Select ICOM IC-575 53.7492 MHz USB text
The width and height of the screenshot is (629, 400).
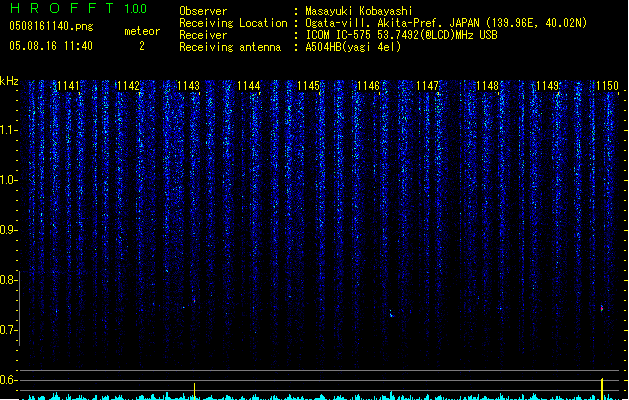pyautogui.click(x=402, y=35)
